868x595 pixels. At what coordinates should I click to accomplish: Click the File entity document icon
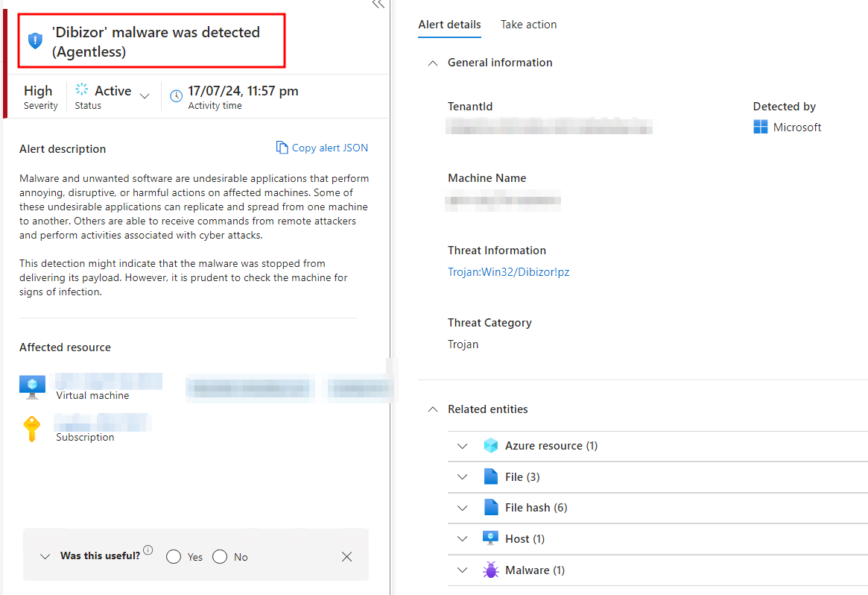pos(491,476)
